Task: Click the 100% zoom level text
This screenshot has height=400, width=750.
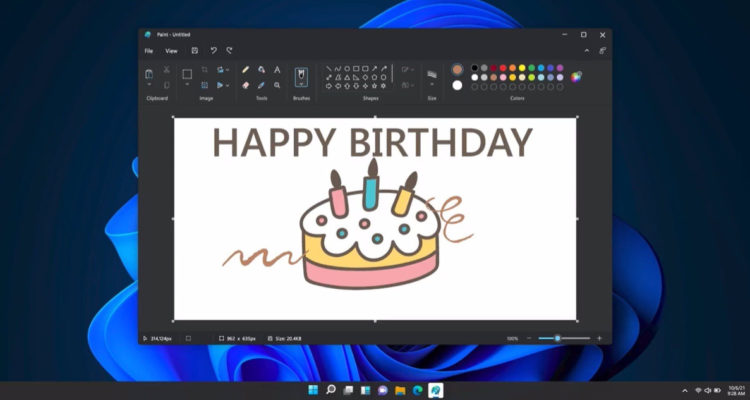Action: (512, 339)
